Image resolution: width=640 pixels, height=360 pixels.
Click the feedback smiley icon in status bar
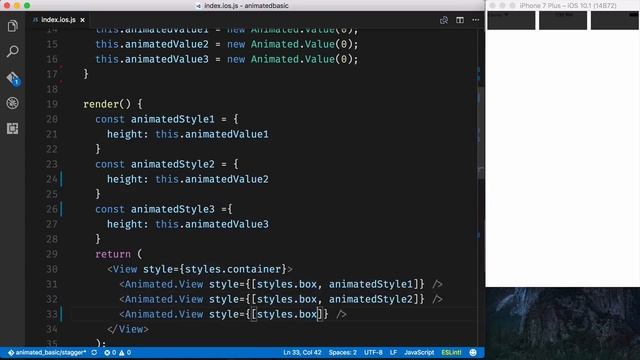[473, 352]
